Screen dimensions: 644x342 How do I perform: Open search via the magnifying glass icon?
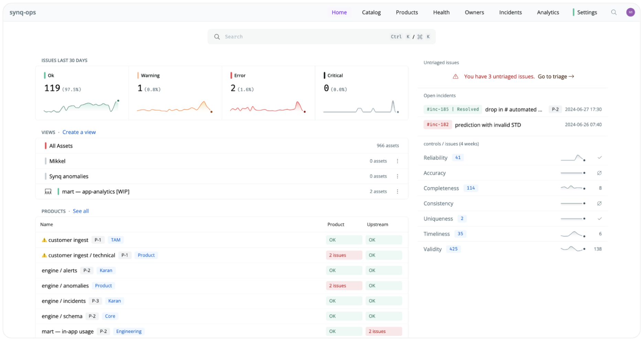614,12
